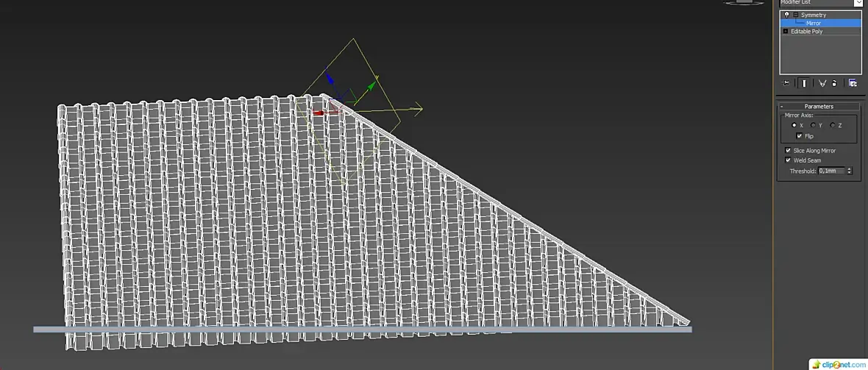The height and width of the screenshot is (370, 868).
Task: Click the green Y-axis gizmo arrow
Action: pos(372,85)
